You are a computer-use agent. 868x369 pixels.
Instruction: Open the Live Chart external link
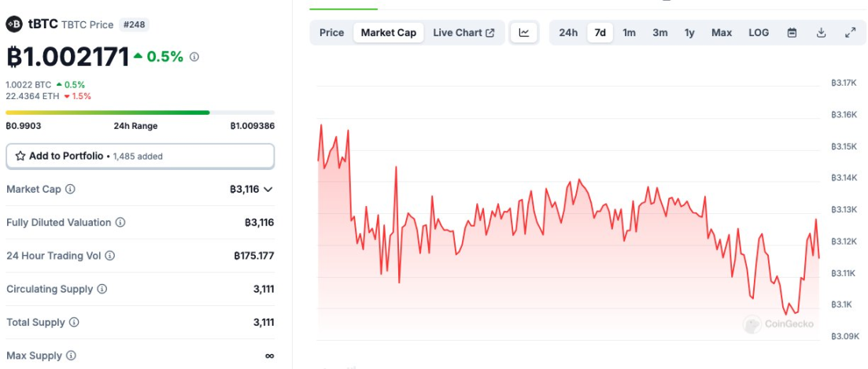[x=464, y=33]
